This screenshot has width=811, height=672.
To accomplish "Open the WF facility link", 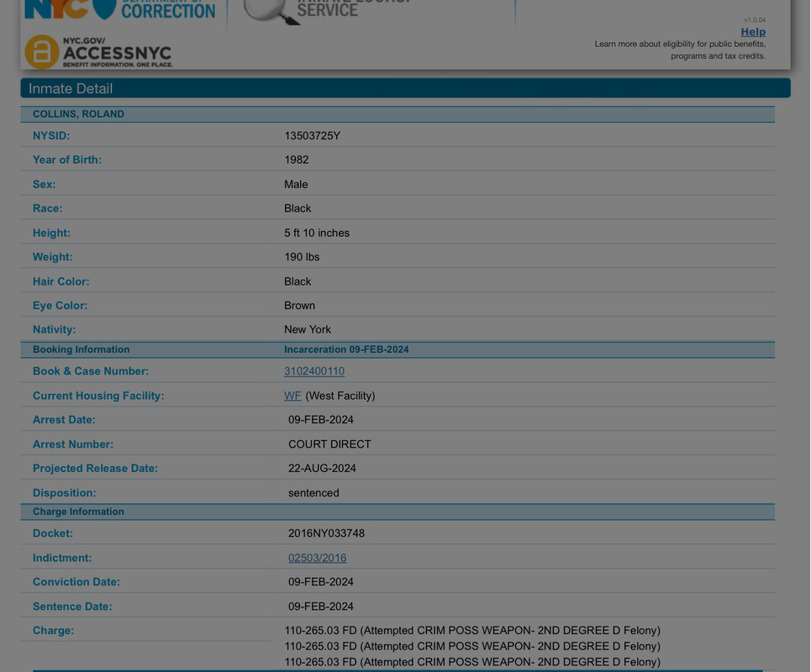I will (292, 396).
